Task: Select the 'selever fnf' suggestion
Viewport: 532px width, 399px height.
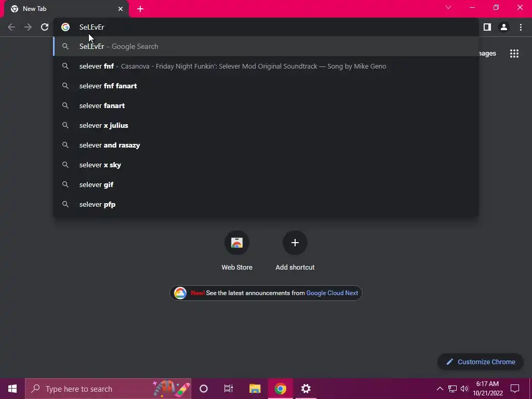Action: pyautogui.click(x=266, y=66)
